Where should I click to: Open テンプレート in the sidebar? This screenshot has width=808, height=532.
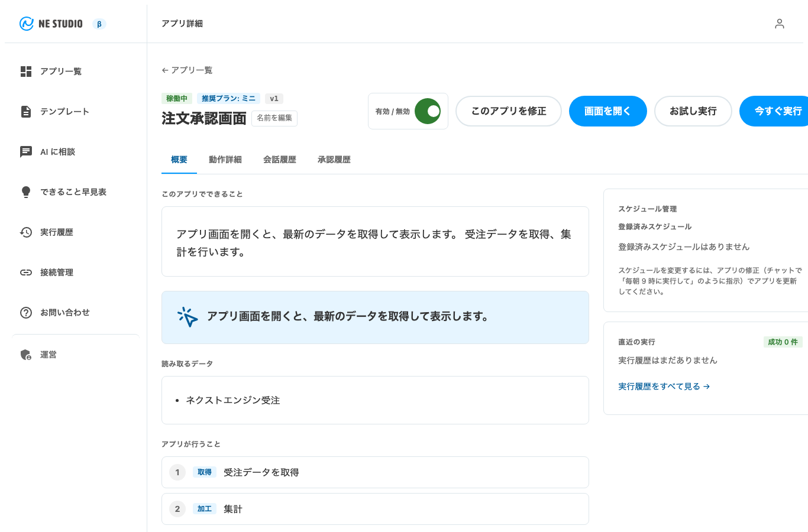click(75, 112)
